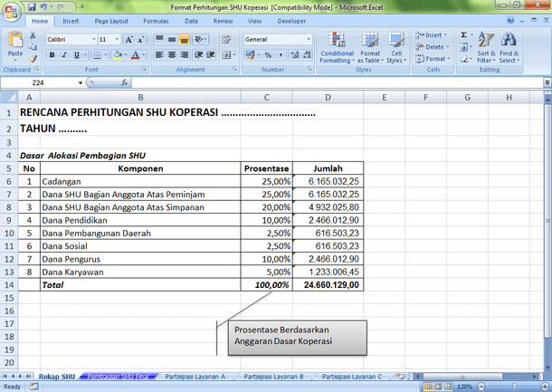This screenshot has width=552, height=392.
Task: Toggle bold formatting
Action: tap(52, 55)
